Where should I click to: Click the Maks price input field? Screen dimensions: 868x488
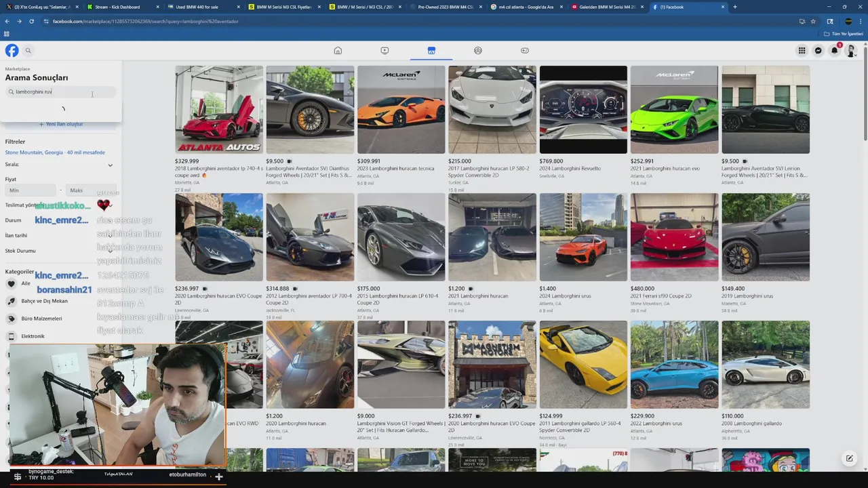[92, 190]
